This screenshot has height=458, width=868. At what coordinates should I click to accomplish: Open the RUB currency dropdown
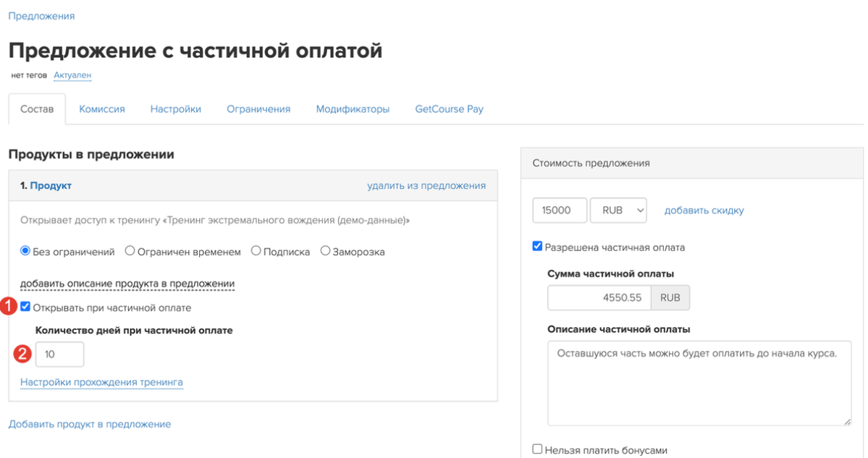pos(618,211)
